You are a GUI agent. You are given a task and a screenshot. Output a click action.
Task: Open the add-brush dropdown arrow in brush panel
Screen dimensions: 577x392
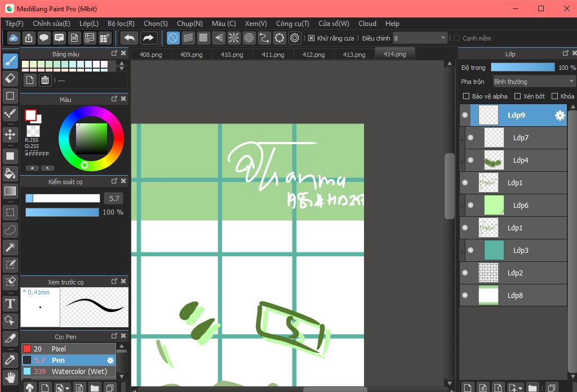tap(68, 388)
